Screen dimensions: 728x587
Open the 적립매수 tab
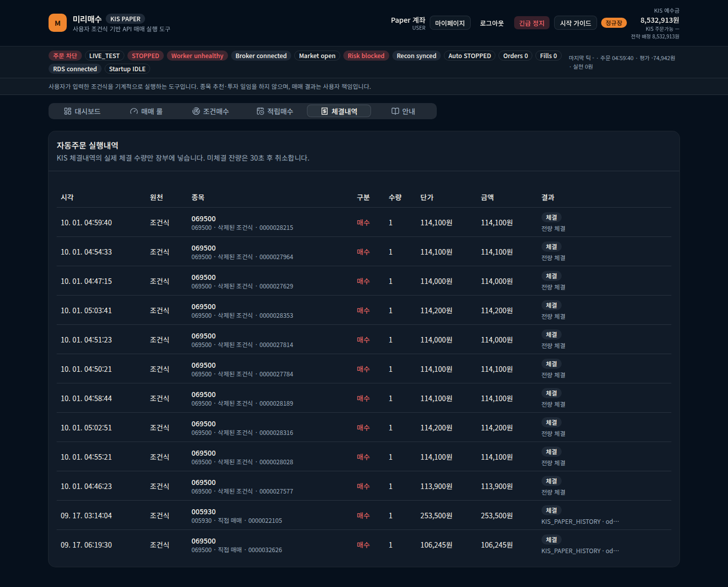click(275, 111)
